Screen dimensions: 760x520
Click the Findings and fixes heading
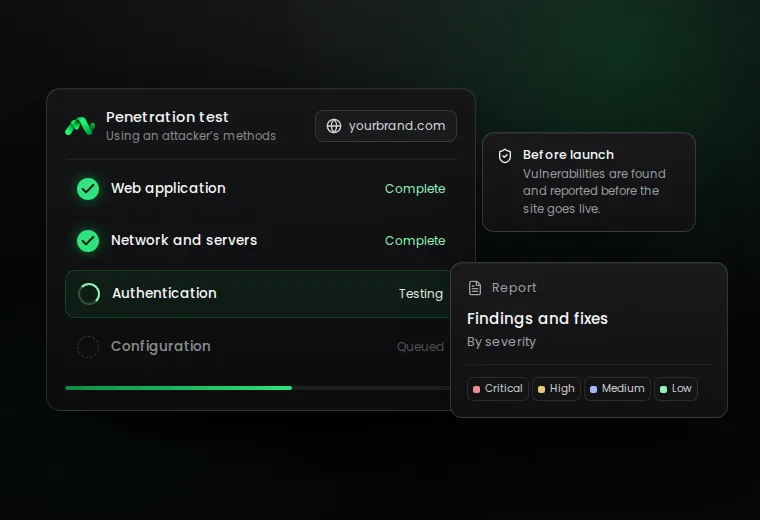pyautogui.click(x=537, y=319)
